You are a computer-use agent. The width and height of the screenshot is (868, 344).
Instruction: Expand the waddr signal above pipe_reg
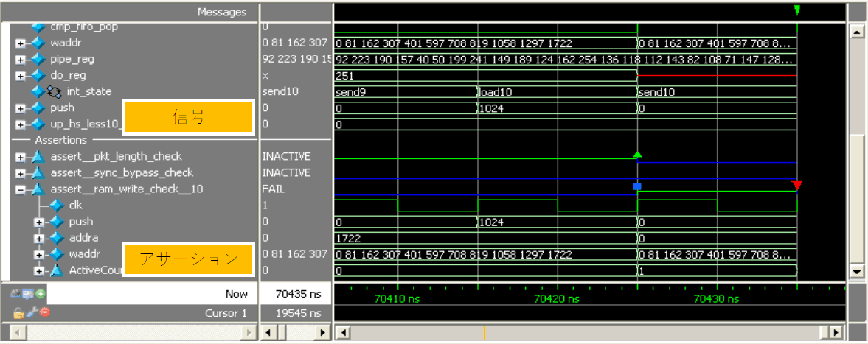[21, 43]
